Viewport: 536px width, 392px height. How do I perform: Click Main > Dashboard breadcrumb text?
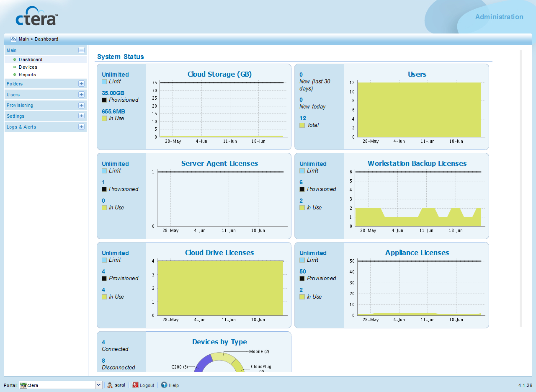(39, 39)
